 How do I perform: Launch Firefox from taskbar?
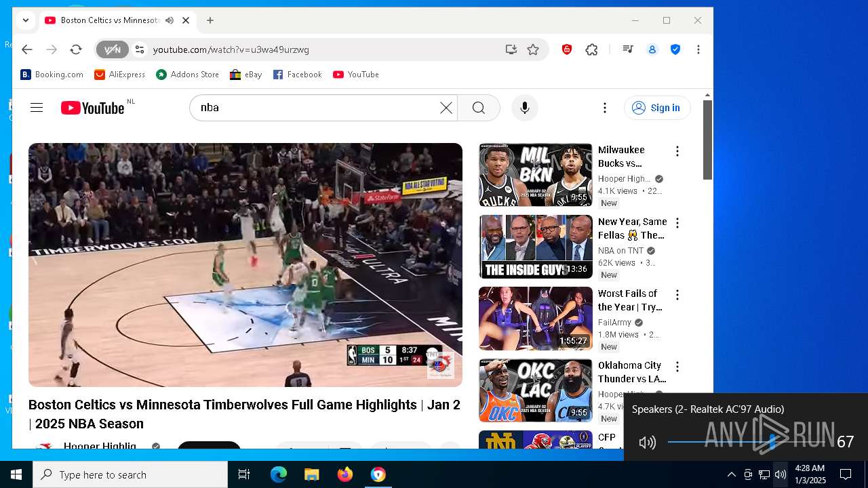coord(345,474)
